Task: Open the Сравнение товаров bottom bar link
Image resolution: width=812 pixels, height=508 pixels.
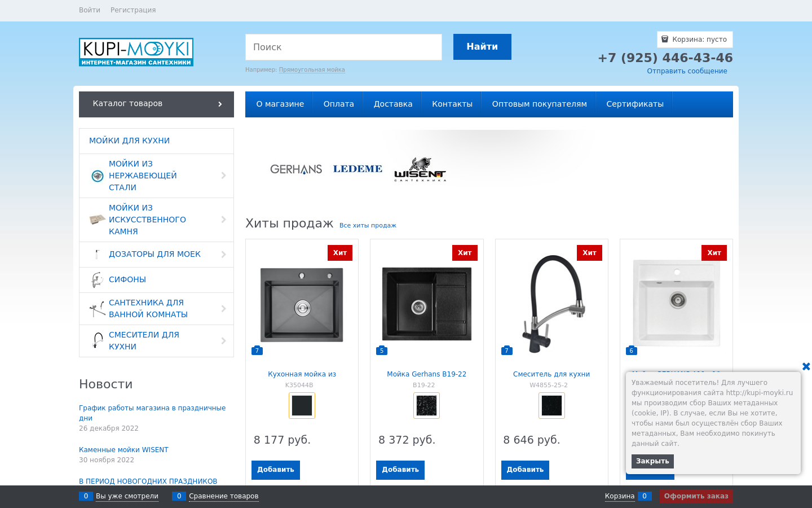Action: click(x=224, y=496)
